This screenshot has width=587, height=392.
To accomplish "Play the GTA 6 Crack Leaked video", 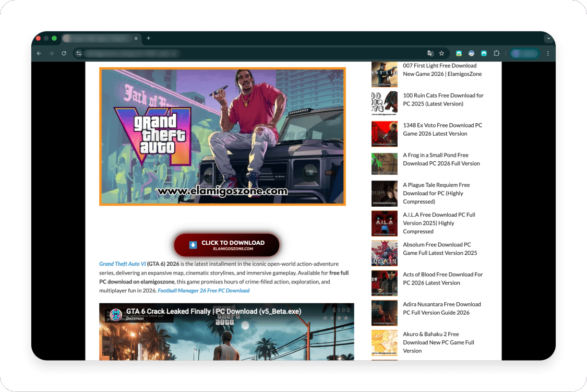I will coord(226,332).
